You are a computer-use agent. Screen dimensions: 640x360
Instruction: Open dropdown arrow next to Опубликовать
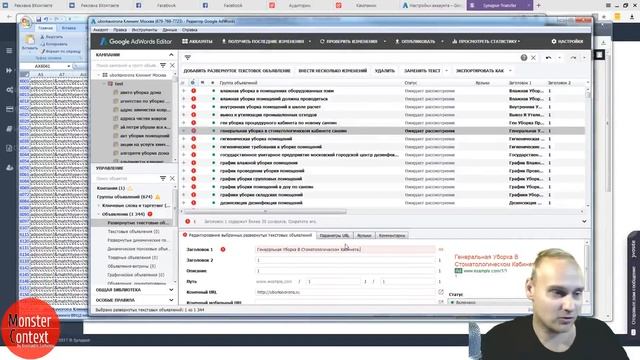tap(442, 41)
